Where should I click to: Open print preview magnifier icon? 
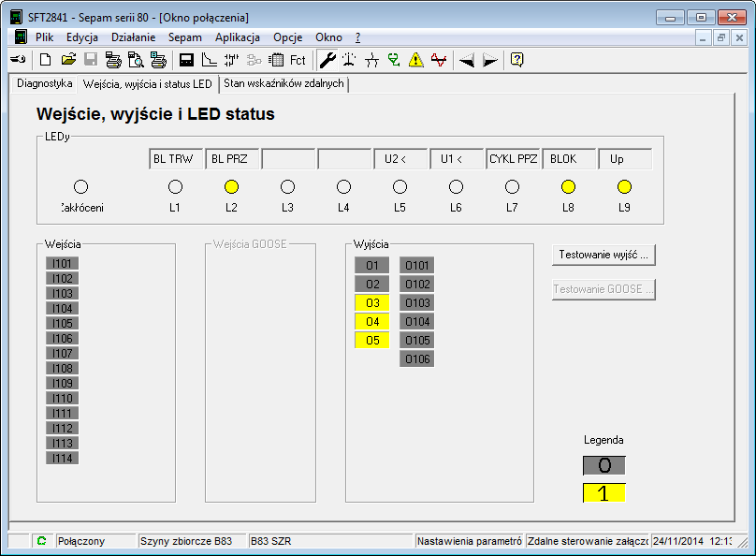coord(136,60)
